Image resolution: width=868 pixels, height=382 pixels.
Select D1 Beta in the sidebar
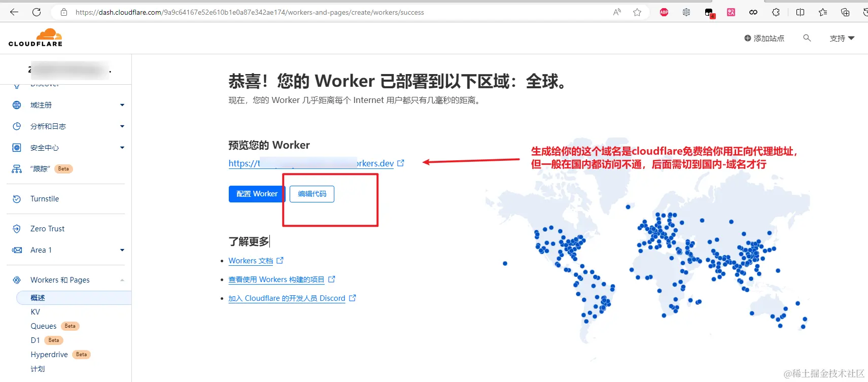tap(47, 340)
